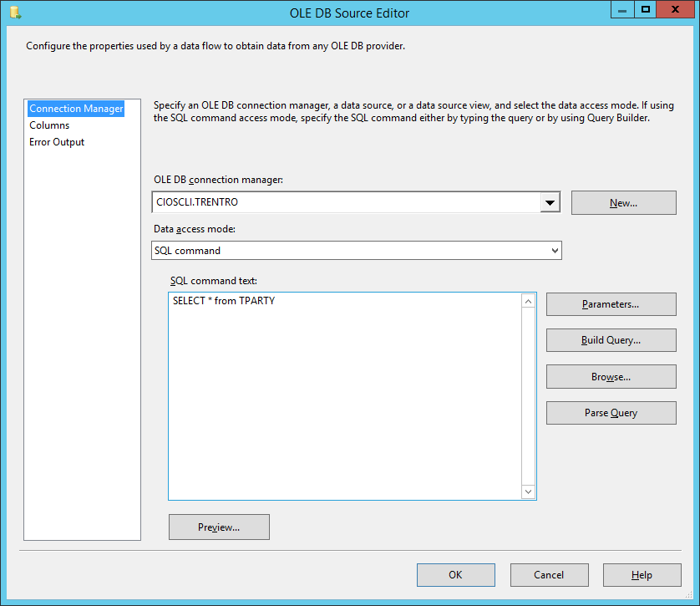Click the Preview... button
Image resolution: width=700 pixels, height=606 pixels.
[219, 527]
